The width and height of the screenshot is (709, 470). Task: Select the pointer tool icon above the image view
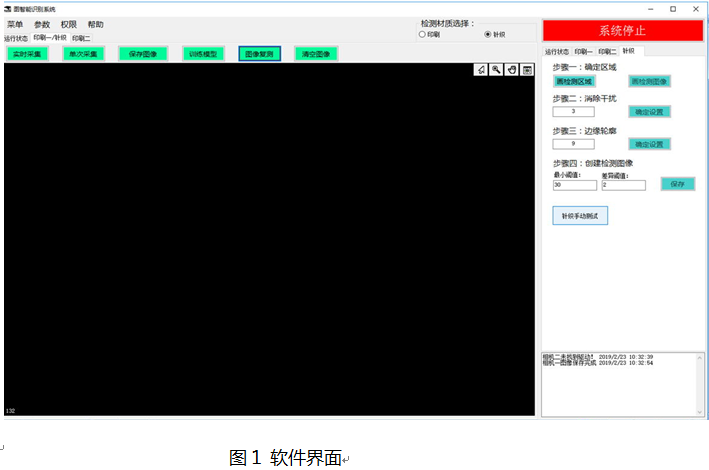tap(481, 70)
